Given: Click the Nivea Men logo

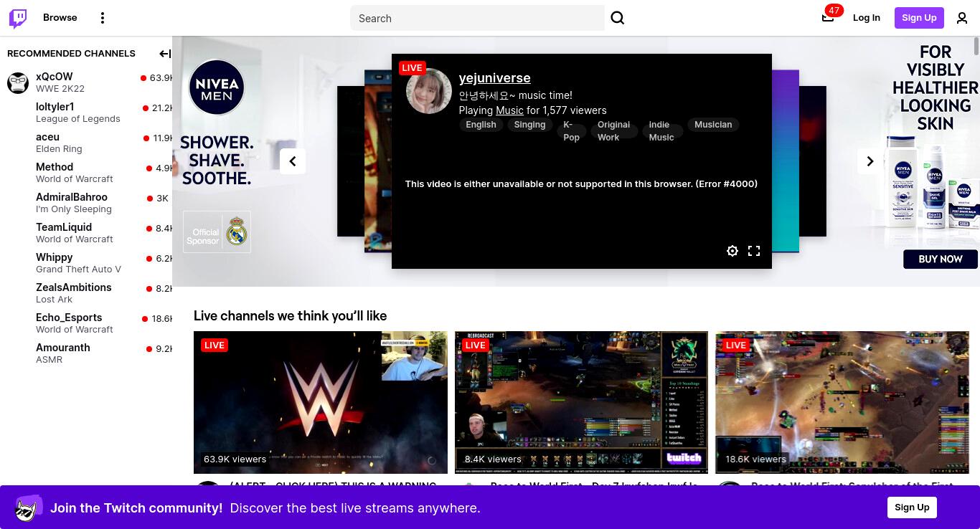Looking at the screenshot, I should coord(217,87).
